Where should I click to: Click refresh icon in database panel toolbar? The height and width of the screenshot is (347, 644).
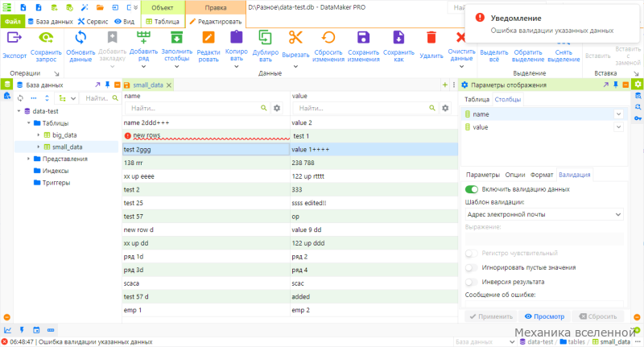point(20,98)
